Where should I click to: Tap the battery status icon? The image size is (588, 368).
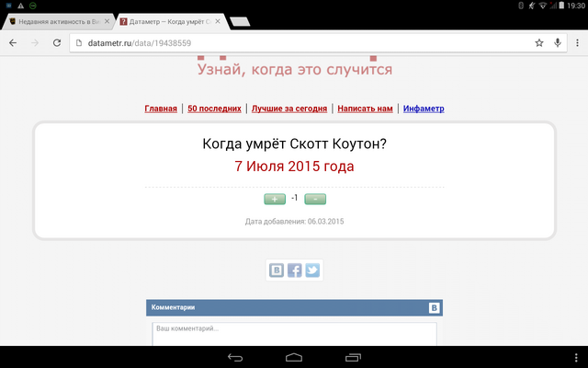pyautogui.click(x=561, y=6)
